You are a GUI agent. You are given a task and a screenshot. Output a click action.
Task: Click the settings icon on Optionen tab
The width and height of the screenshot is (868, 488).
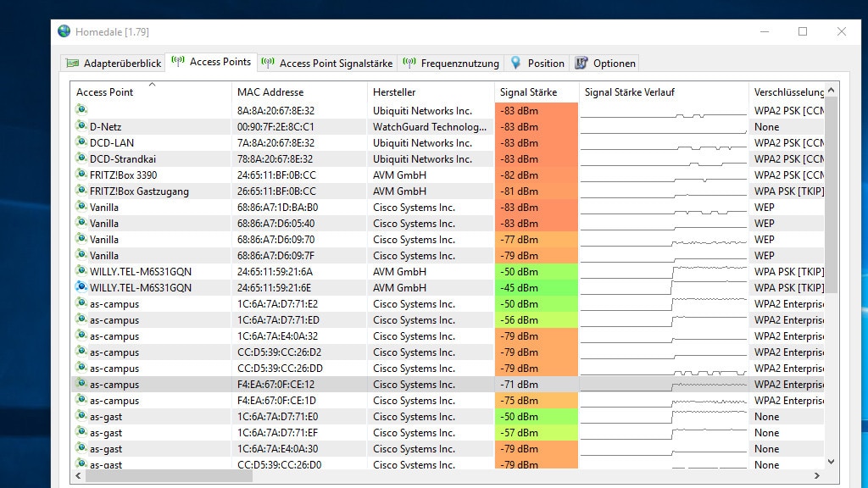(581, 63)
